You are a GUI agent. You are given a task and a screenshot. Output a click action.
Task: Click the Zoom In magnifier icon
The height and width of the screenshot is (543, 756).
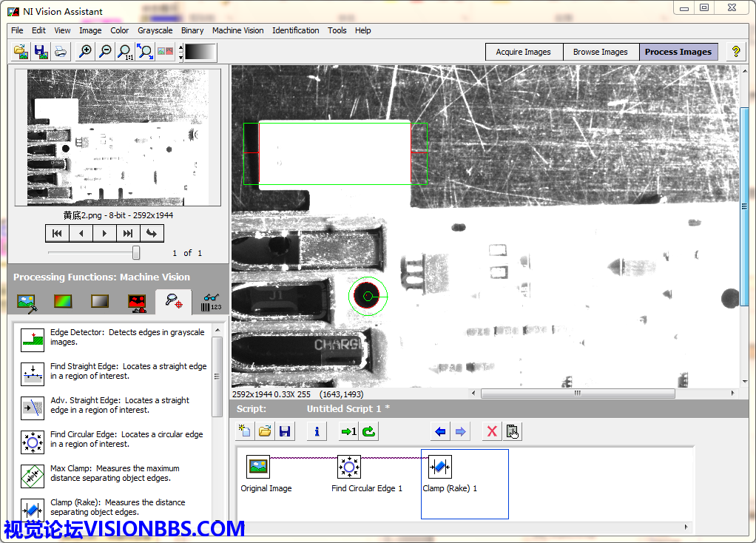click(85, 52)
